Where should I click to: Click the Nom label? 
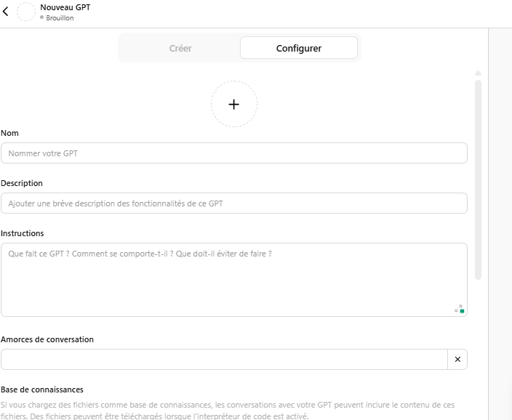9,133
